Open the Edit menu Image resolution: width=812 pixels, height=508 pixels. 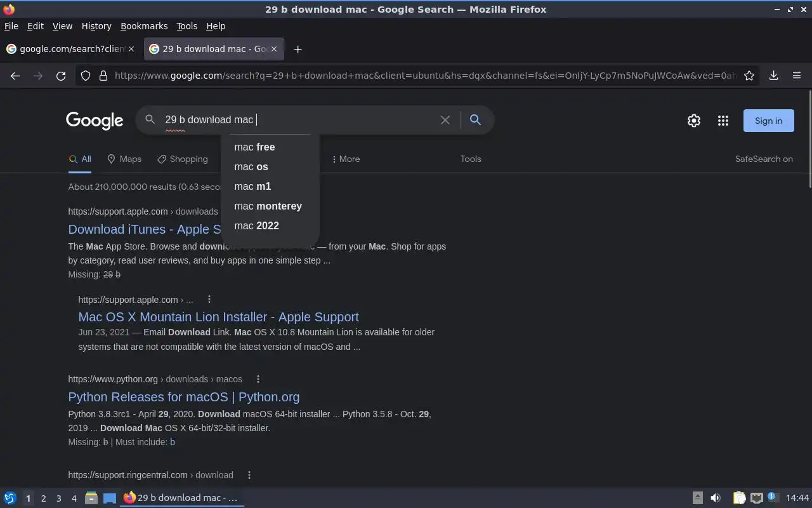(36, 26)
